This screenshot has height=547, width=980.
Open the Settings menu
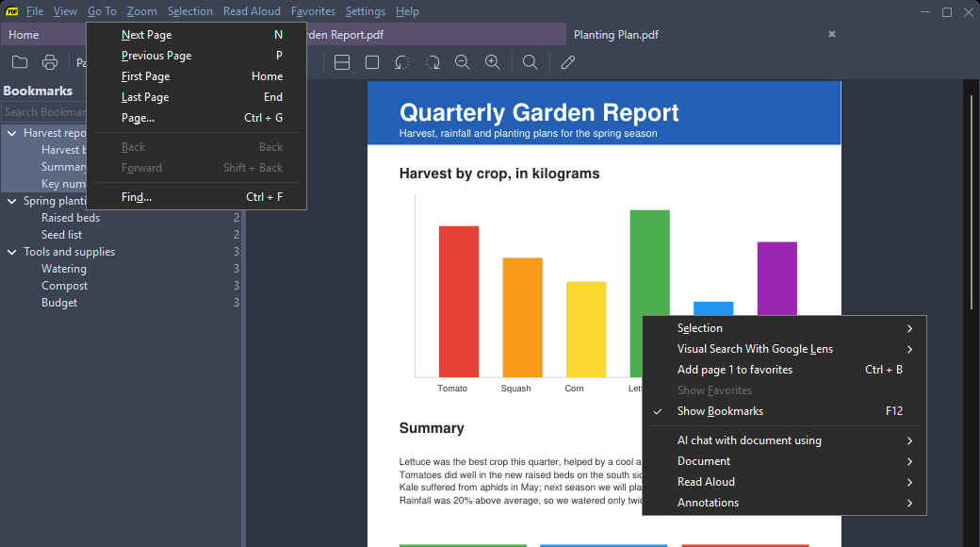[365, 11]
